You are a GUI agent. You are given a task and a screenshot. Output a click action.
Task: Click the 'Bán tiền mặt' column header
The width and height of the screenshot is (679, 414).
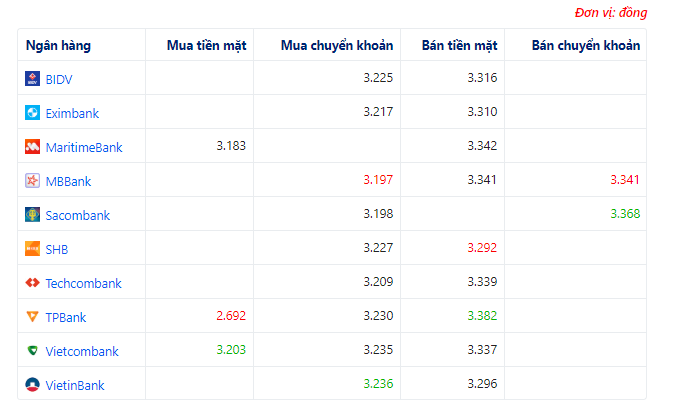coord(459,45)
